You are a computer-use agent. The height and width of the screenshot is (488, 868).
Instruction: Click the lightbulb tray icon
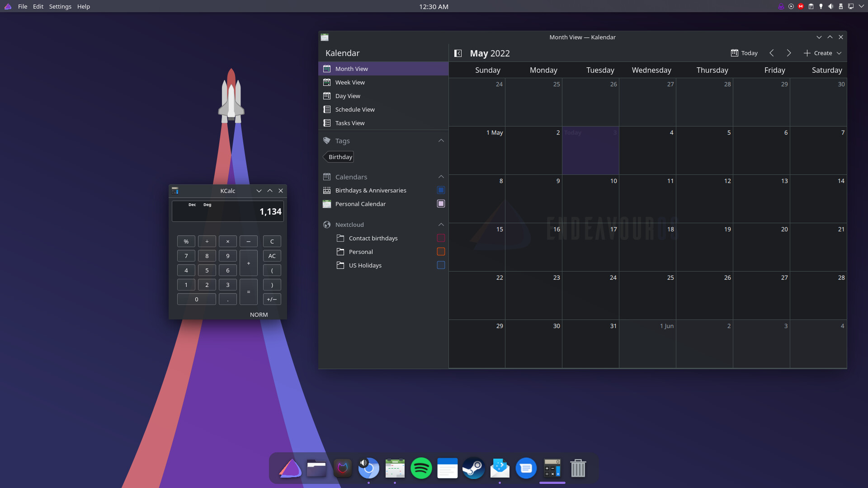coord(821,6)
